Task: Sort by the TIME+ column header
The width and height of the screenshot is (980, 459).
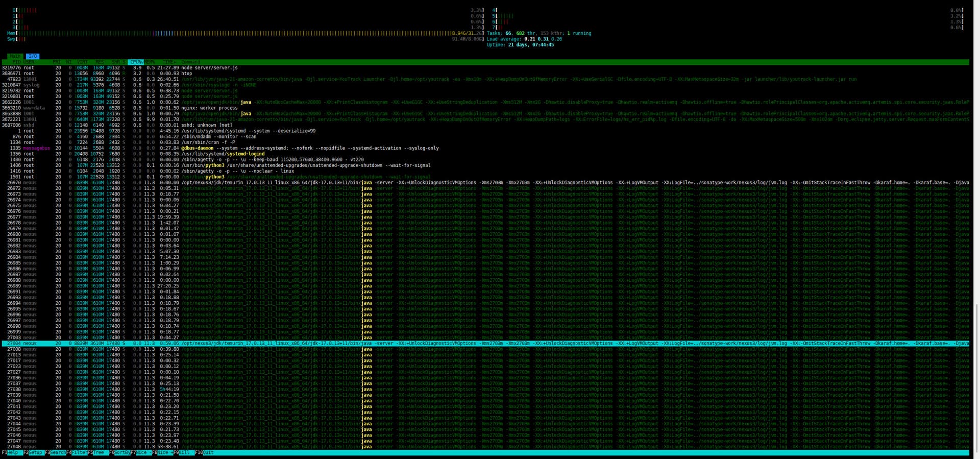Action: 169,62
